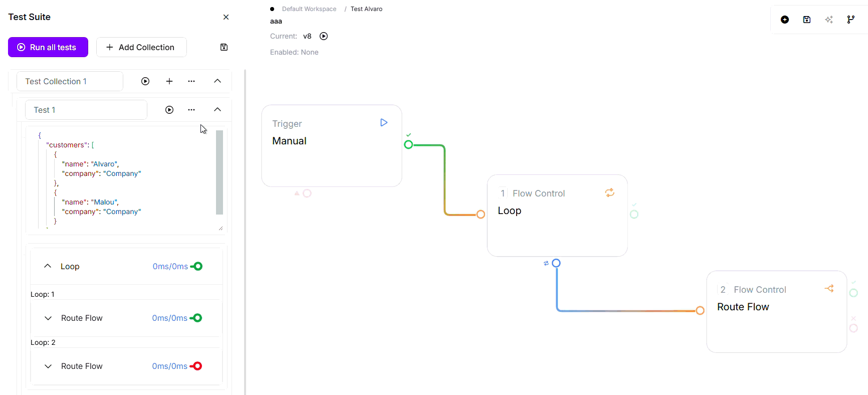868x395 pixels.
Task: Click Route Flow node branch icon
Action: point(829,289)
